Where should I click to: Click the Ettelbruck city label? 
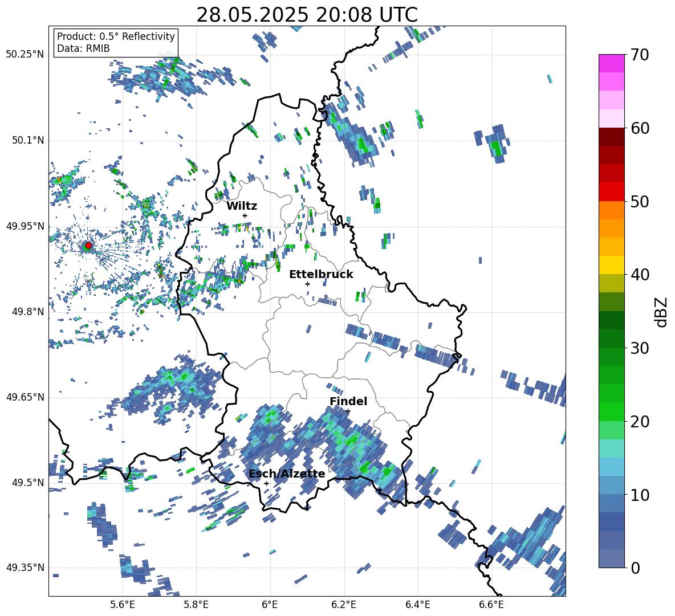tap(321, 275)
